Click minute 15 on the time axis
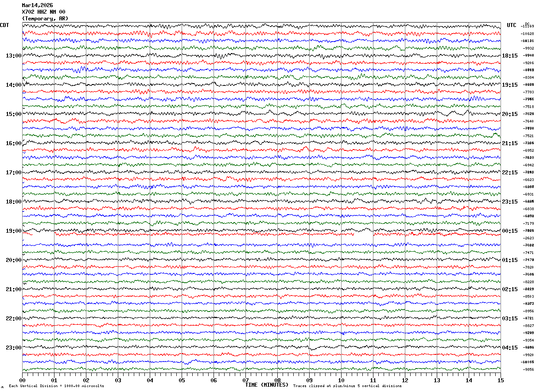This screenshot has height=392, width=536. pos(500,380)
